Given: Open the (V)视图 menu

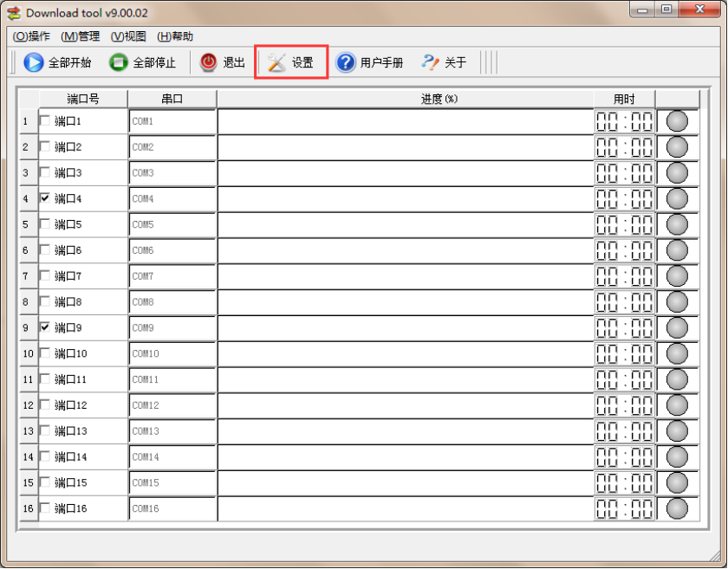Looking at the screenshot, I should click(128, 36).
